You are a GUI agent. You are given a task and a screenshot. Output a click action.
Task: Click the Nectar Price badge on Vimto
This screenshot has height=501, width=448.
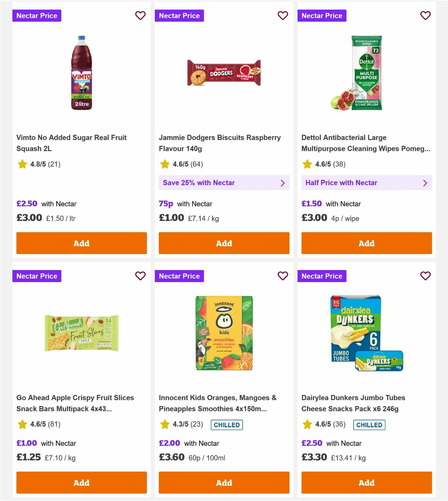37,16
